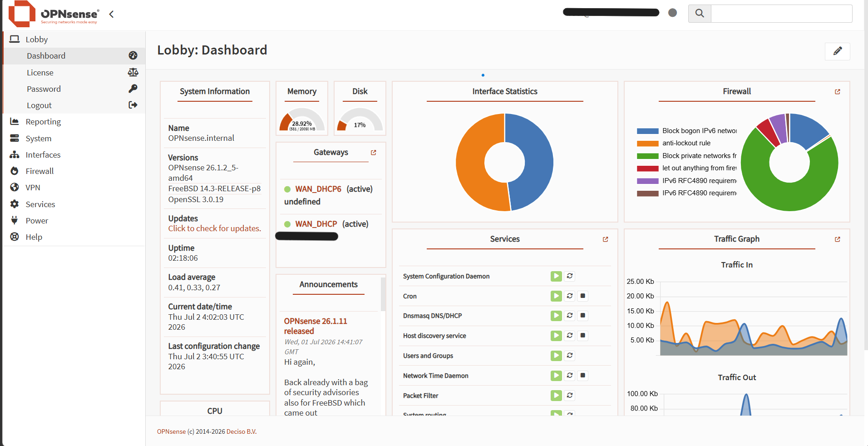868x446 pixels.
Task: Stop the Host discovery service
Action: pos(583,336)
